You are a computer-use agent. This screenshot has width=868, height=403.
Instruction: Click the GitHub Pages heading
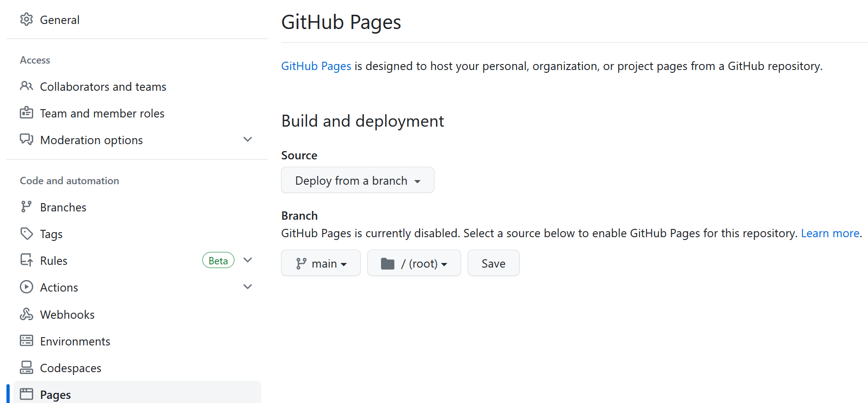(x=341, y=22)
